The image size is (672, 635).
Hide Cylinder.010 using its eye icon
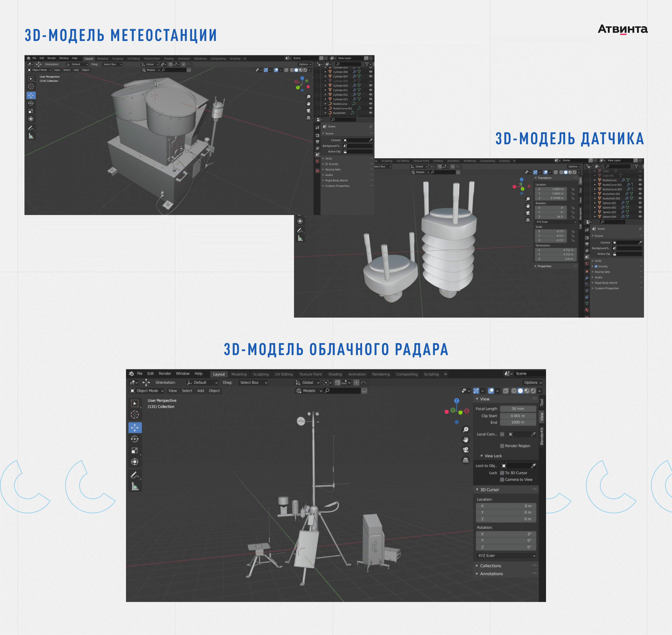371,86
